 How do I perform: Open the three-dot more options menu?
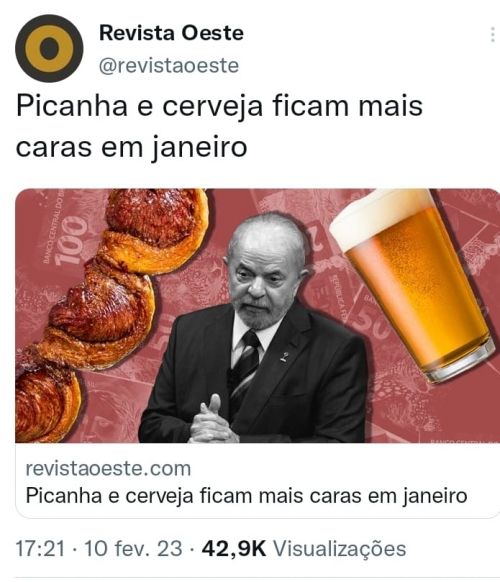(492, 35)
